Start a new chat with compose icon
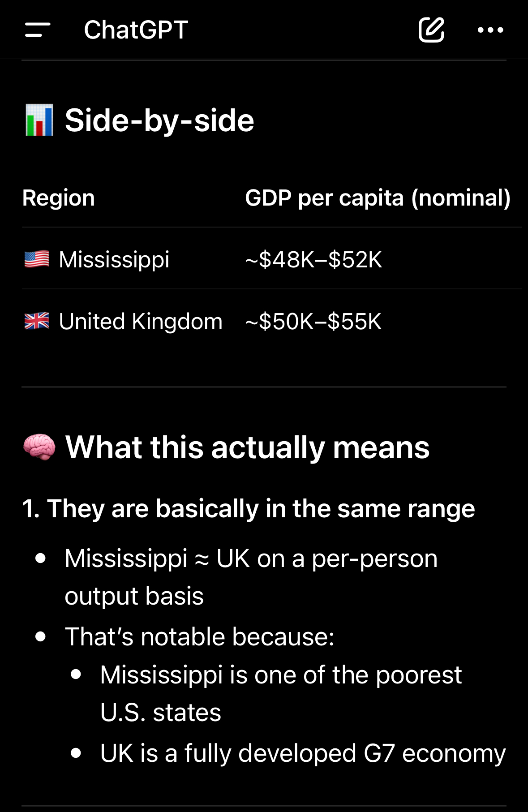528x812 pixels. point(431,30)
